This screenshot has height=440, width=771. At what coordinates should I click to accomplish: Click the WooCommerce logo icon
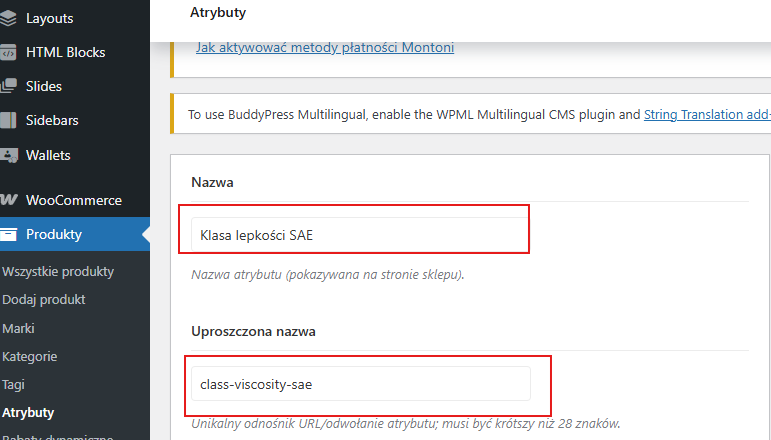click(8, 200)
